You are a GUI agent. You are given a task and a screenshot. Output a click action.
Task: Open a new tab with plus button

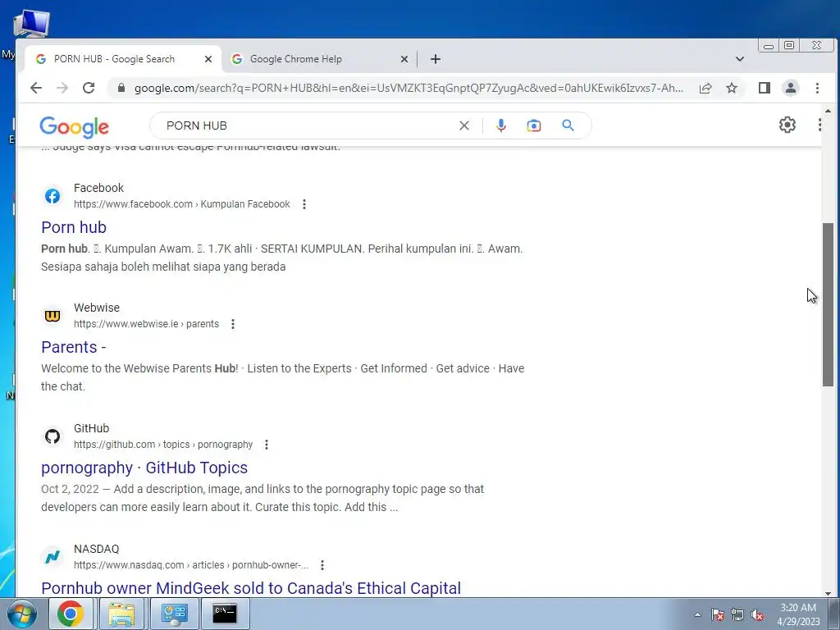click(x=436, y=59)
